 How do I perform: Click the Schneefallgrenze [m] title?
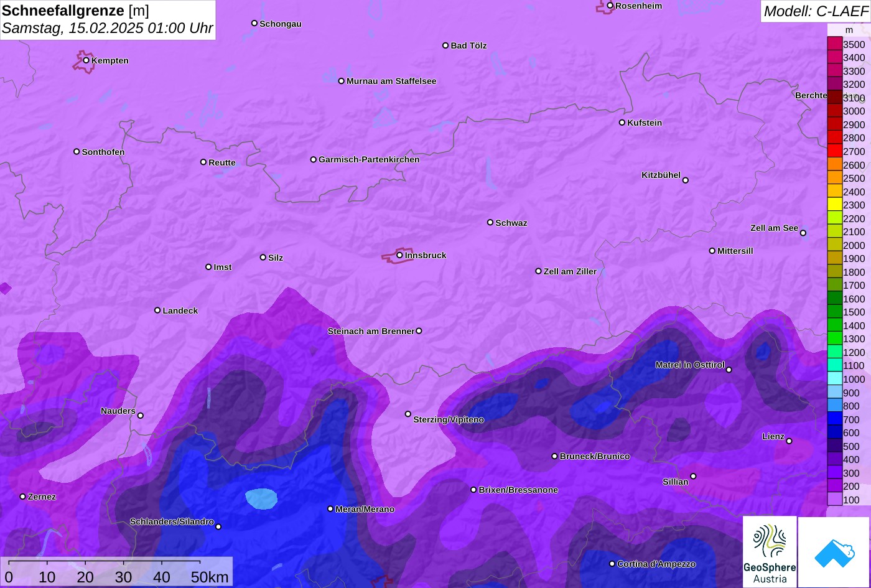pyautogui.click(x=75, y=11)
